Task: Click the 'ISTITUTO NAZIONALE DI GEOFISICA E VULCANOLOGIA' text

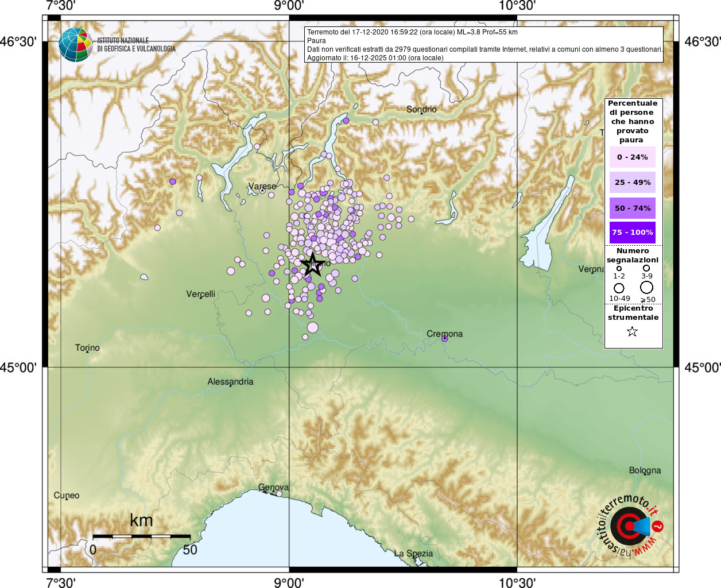Action: (136, 45)
